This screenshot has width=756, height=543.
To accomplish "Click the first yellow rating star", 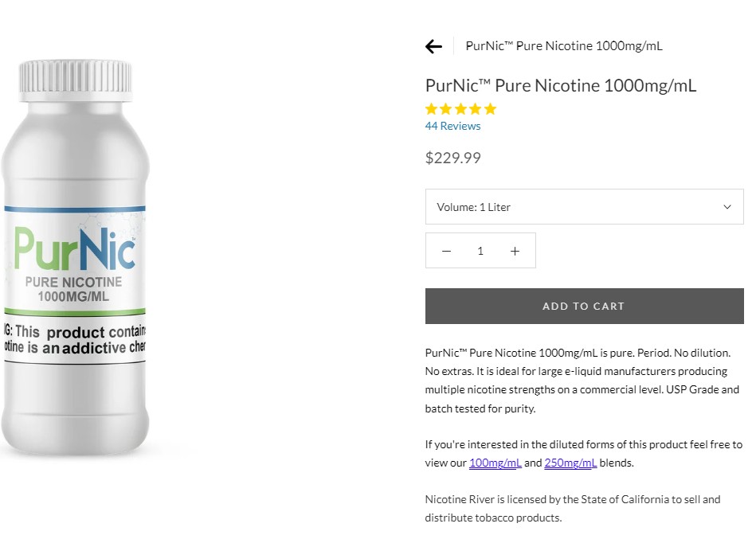I will coord(432,109).
